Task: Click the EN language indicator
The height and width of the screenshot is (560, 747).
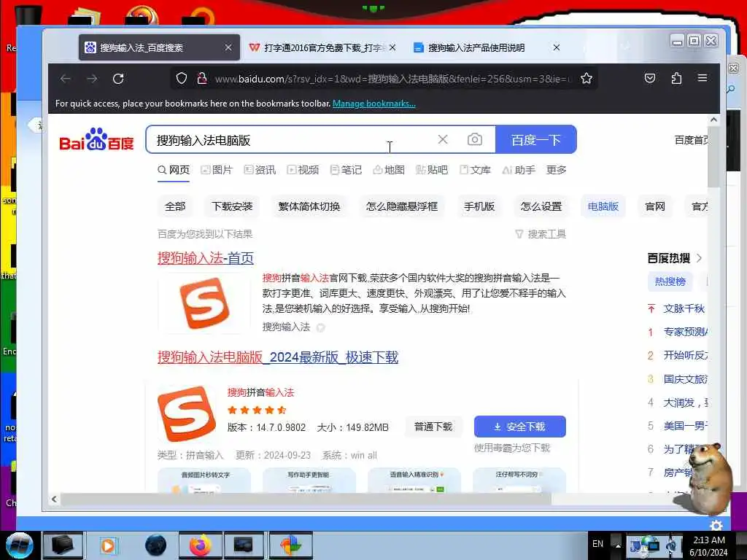Action: pyautogui.click(x=597, y=544)
